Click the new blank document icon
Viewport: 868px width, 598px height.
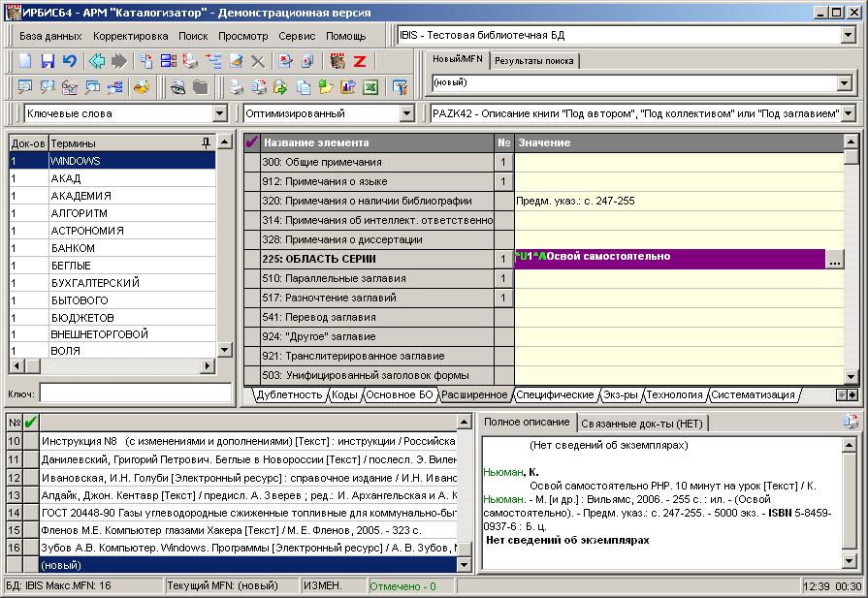point(26,61)
